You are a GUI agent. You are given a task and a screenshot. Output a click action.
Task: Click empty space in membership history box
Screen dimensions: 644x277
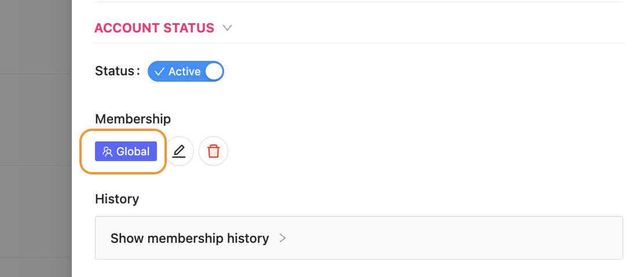(x=463, y=238)
